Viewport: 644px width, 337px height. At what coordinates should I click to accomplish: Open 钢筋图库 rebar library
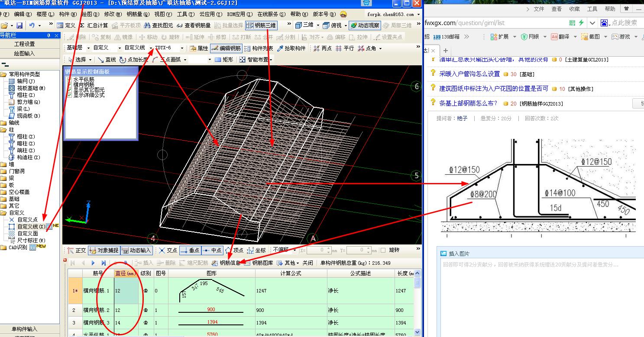coord(259,263)
